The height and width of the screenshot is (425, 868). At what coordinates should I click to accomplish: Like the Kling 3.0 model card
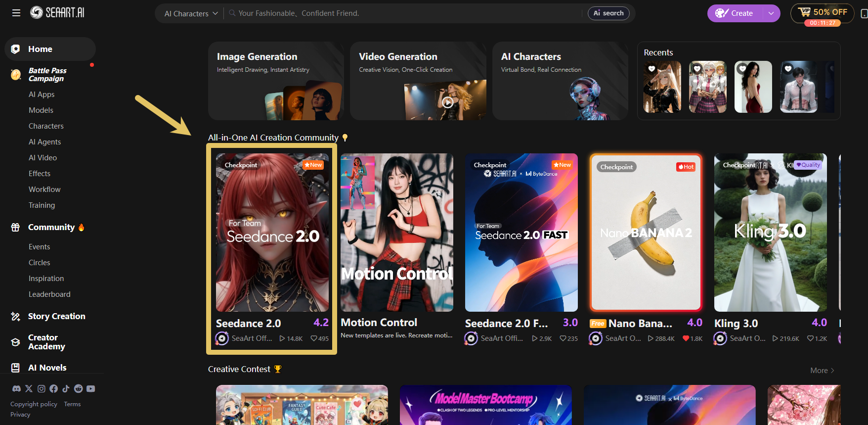click(x=810, y=338)
